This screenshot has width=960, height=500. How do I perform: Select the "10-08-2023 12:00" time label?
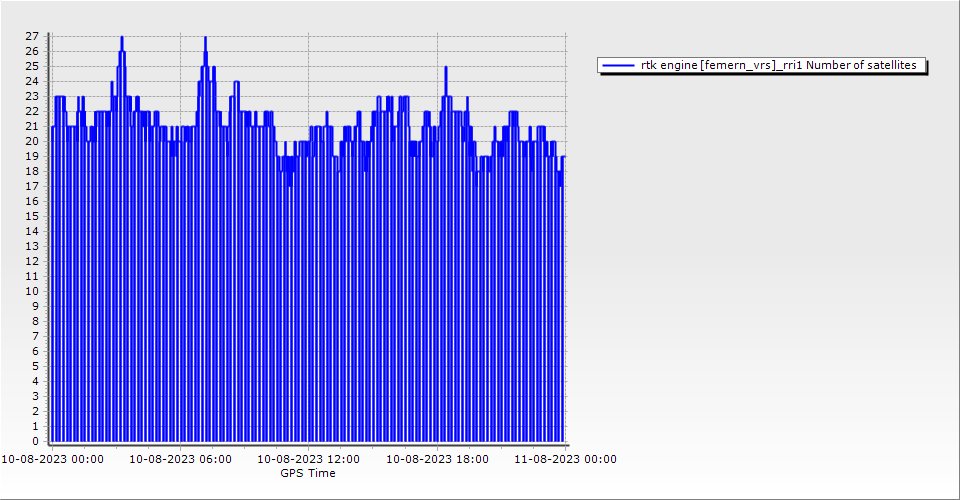[308, 459]
